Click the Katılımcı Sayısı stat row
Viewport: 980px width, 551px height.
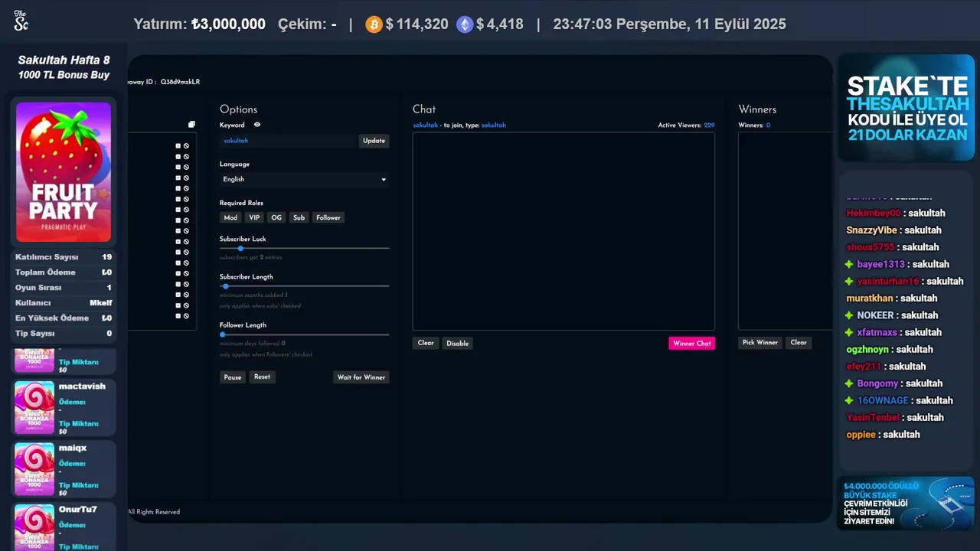coord(64,257)
